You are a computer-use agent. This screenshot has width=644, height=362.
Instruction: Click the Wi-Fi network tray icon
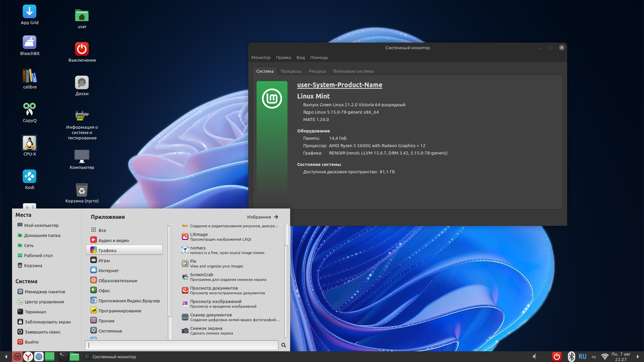tap(605, 356)
